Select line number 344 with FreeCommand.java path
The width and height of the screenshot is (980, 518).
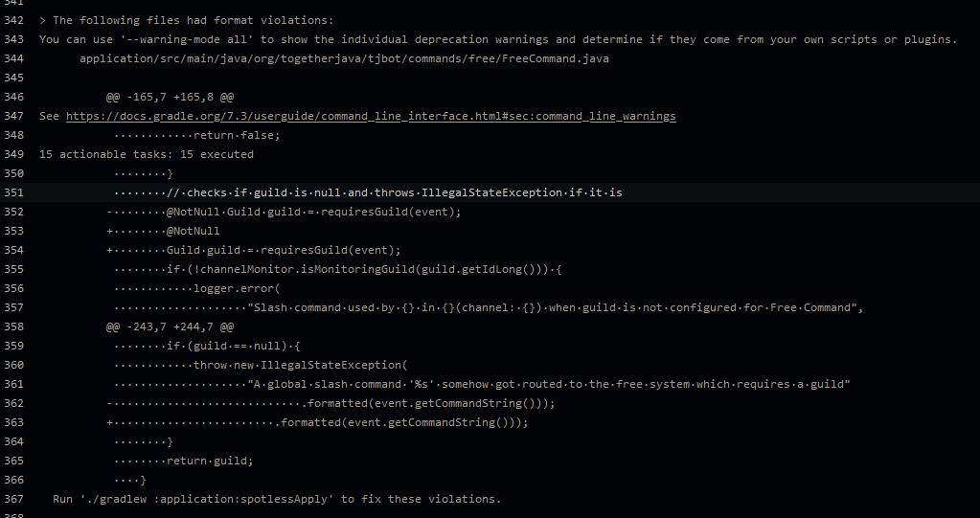[13, 58]
